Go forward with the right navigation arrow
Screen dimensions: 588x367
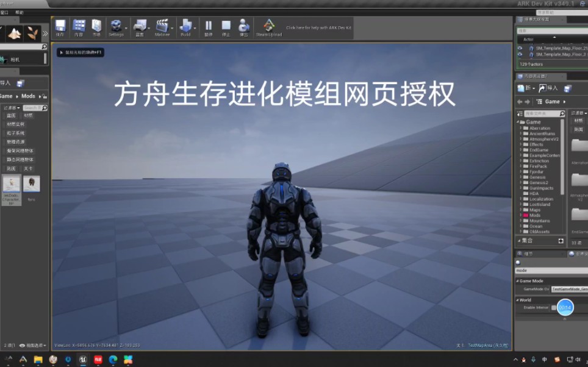527,102
